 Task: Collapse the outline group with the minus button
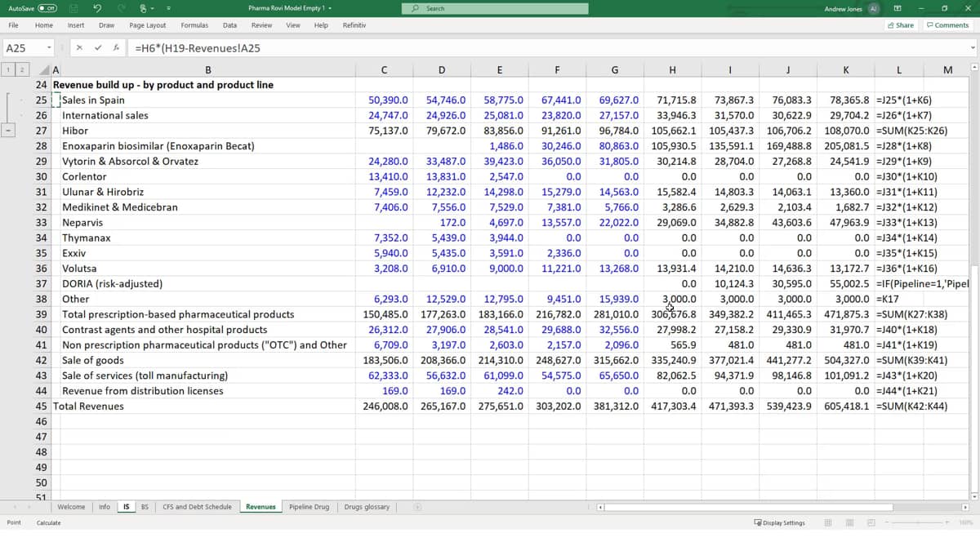[x=10, y=131]
